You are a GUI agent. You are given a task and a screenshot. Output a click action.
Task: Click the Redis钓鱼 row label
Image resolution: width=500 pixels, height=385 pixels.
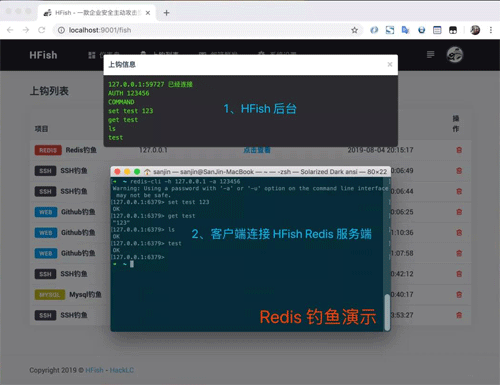(x=81, y=150)
